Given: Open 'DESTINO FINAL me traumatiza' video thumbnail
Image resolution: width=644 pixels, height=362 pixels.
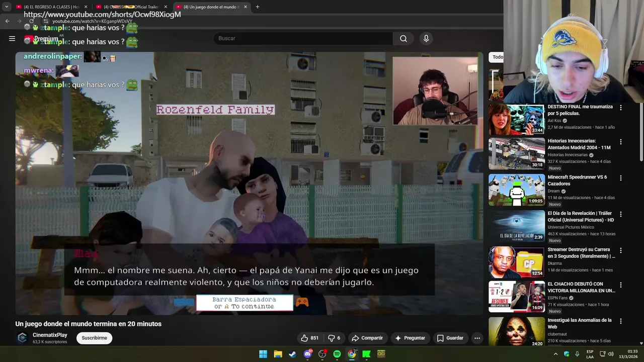Looking at the screenshot, I should click(x=517, y=119).
